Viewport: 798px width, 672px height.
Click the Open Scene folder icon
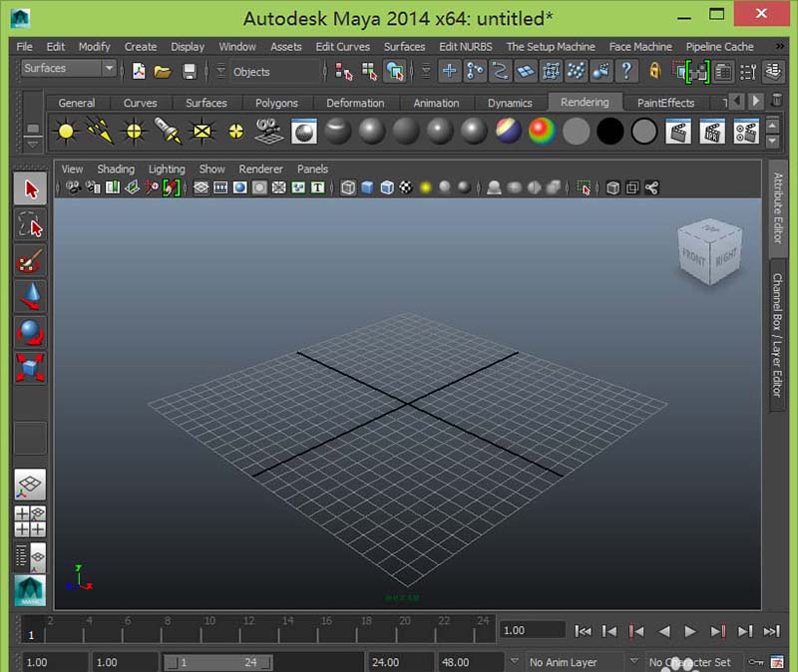pos(163,71)
